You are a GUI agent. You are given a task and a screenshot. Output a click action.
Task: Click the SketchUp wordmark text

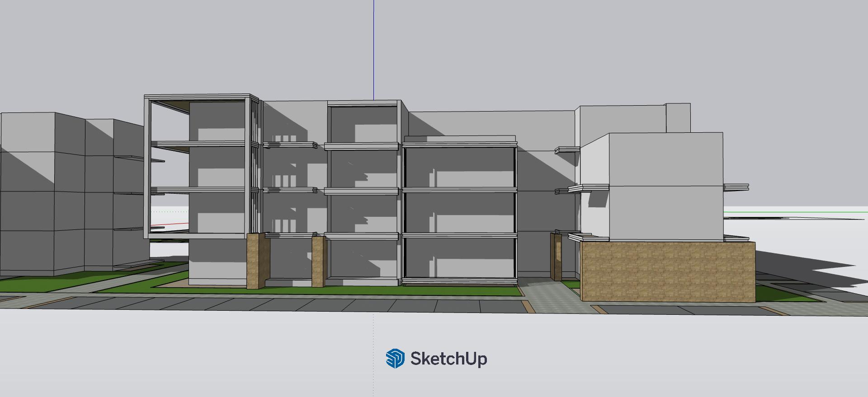click(x=448, y=359)
